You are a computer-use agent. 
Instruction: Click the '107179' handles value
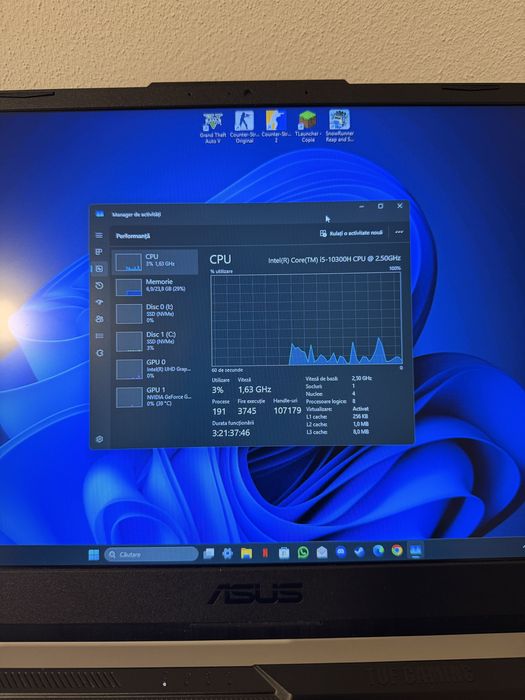(287, 410)
